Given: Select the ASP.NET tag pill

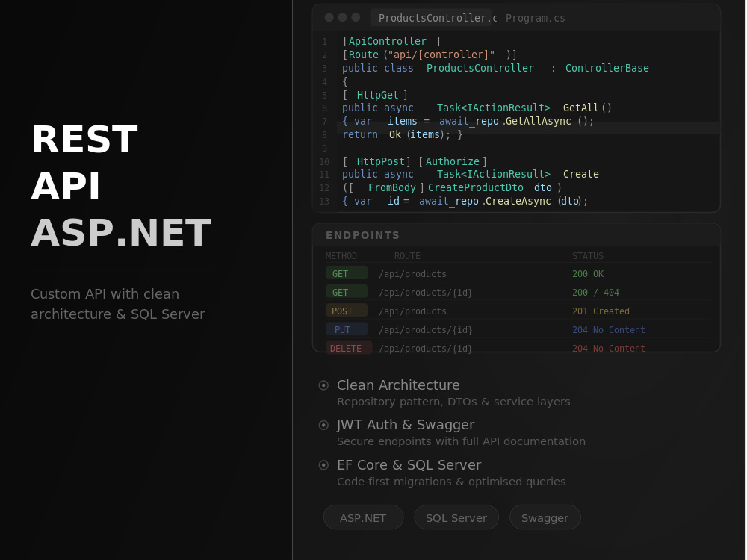Looking at the screenshot, I should (x=363, y=517).
